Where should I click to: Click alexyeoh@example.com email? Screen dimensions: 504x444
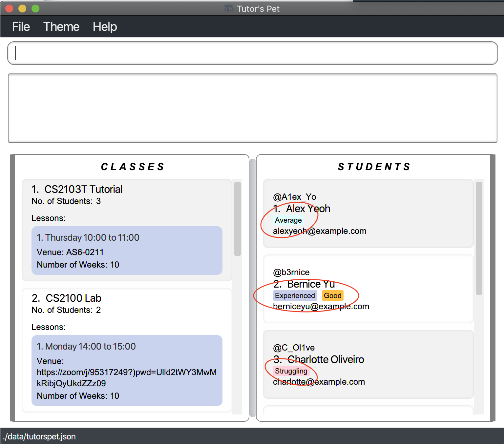point(320,231)
